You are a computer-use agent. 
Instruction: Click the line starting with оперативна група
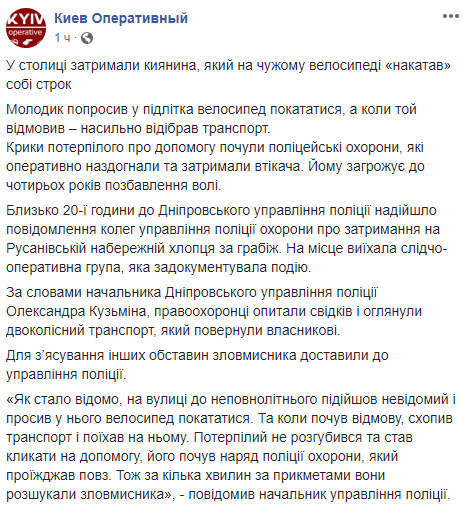[x=158, y=268]
